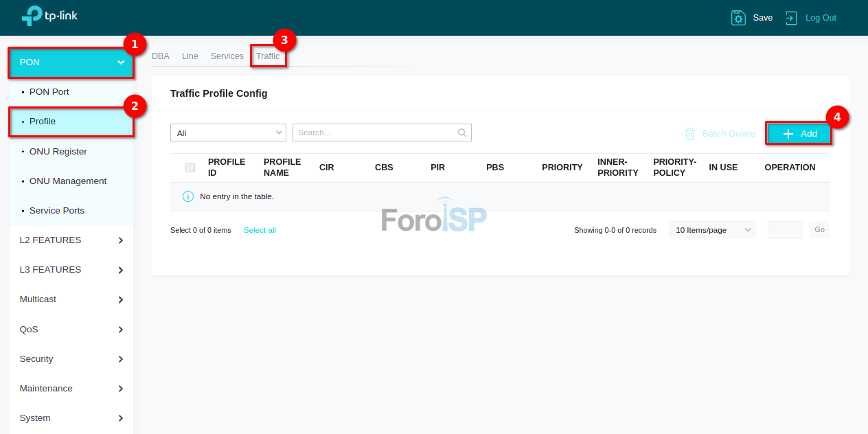Click the search magnifier icon
This screenshot has width=868, height=434.
(463, 133)
